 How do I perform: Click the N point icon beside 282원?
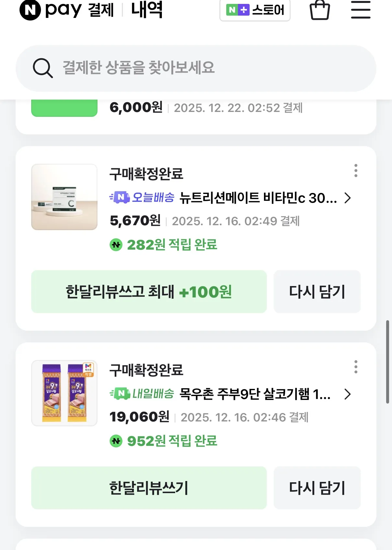coord(116,245)
